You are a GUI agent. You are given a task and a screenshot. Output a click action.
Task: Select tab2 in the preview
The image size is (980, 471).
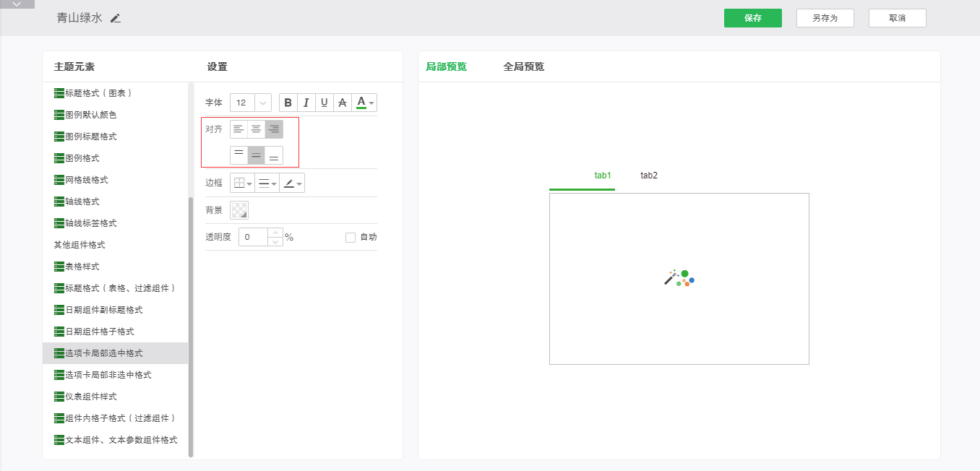click(649, 176)
